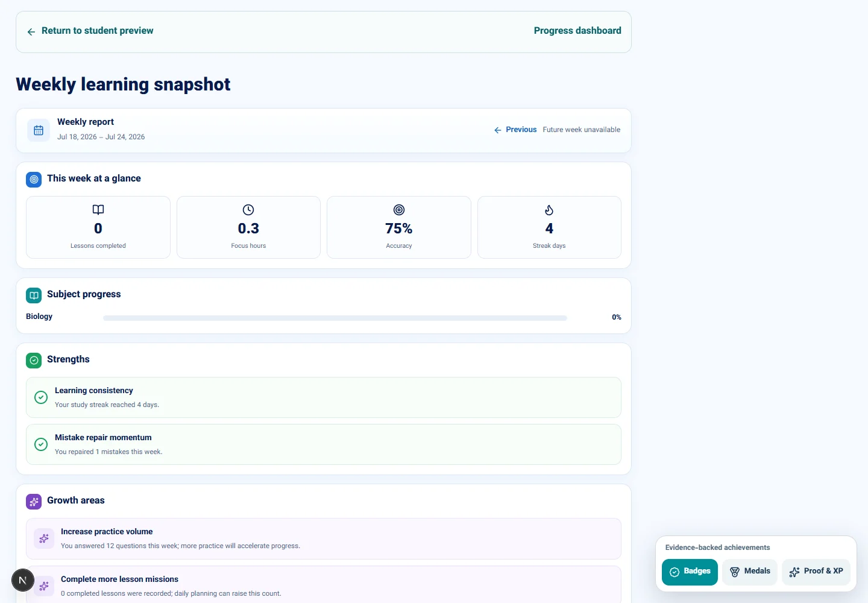Click the check circle next to Learning consistency
Image resolution: width=868 pixels, height=603 pixels.
(x=41, y=397)
